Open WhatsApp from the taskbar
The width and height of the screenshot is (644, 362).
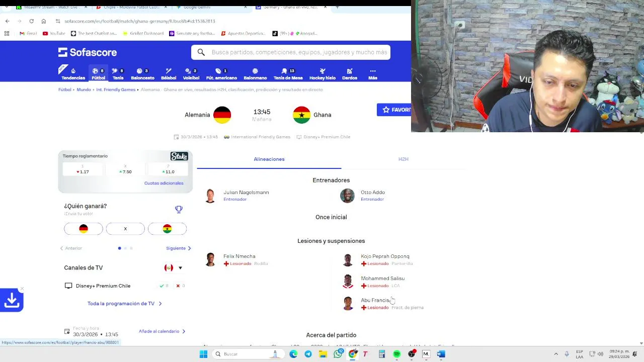tap(338, 354)
